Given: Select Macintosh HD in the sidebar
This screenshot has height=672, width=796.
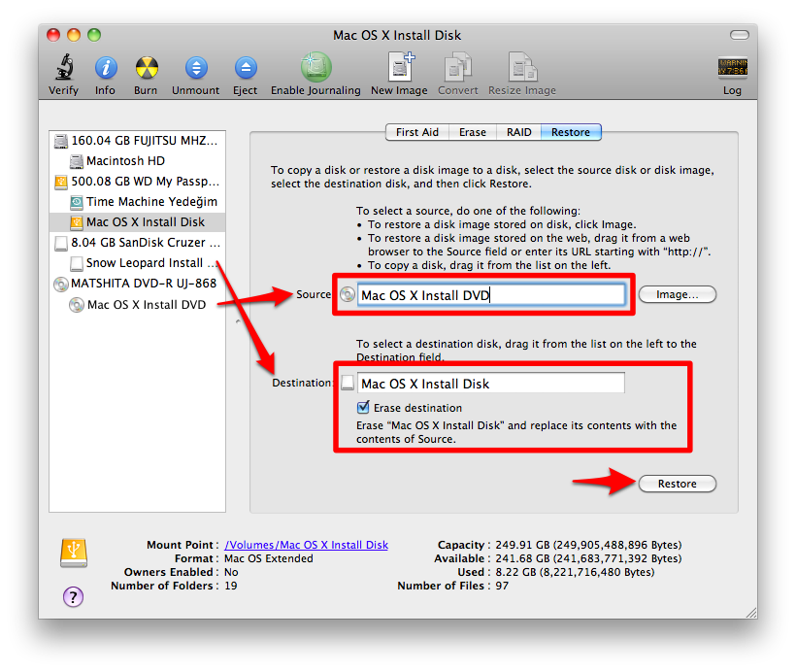Looking at the screenshot, I should (125, 160).
